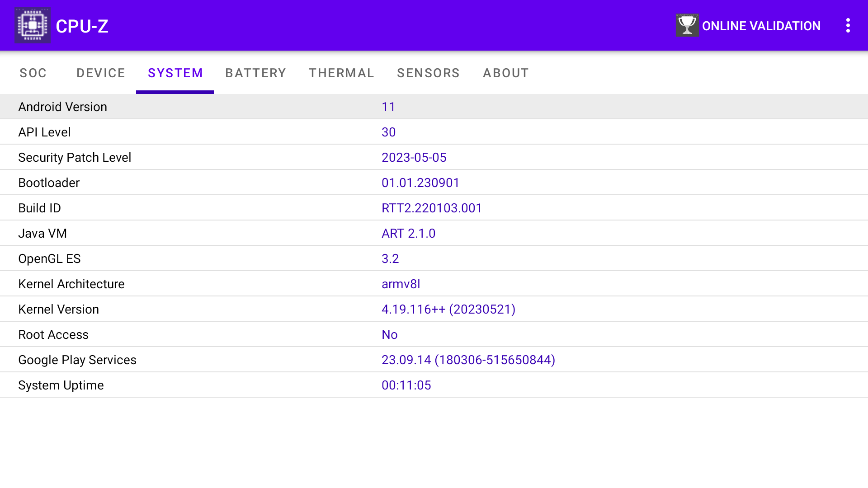Click build value RTT2.220103.001
Viewport: 868px width, 488px height.
point(432,208)
